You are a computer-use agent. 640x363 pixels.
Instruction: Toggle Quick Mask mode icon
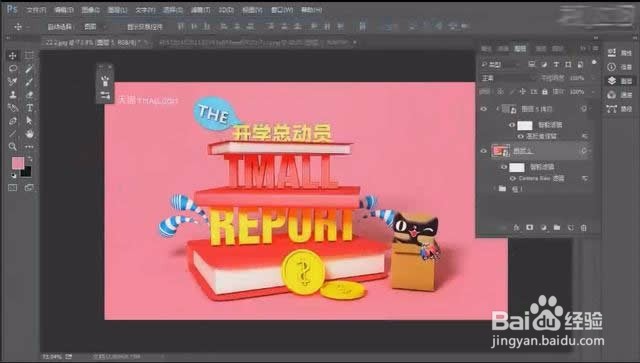coord(13,188)
